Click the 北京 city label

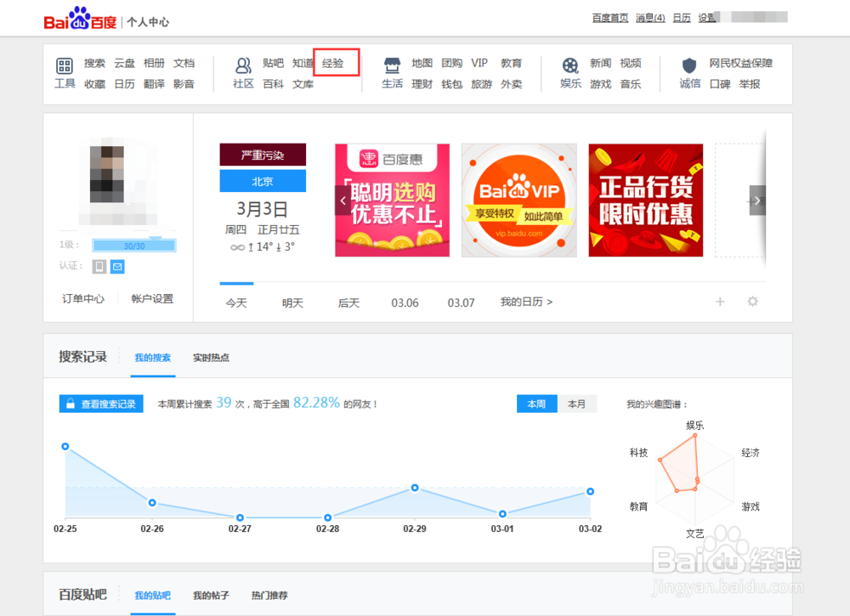[x=263, y=181]
